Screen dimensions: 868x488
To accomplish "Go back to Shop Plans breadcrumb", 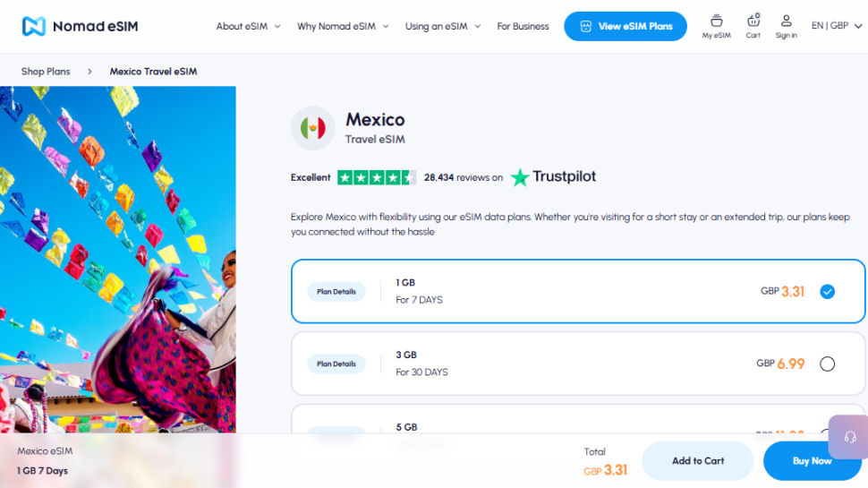I will pos(46,72).
